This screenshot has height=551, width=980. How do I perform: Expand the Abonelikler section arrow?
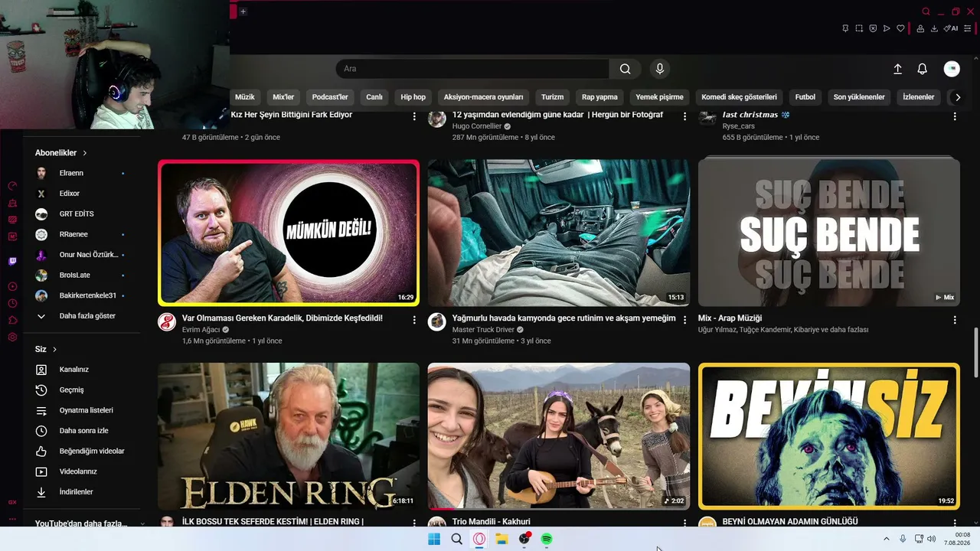click(85, 153)
